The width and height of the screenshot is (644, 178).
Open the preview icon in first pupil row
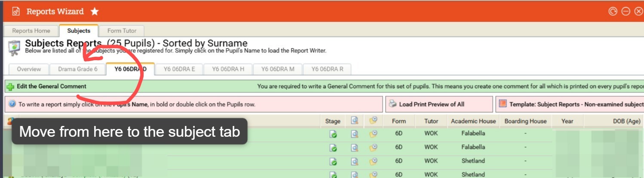(x=354, y=134)
